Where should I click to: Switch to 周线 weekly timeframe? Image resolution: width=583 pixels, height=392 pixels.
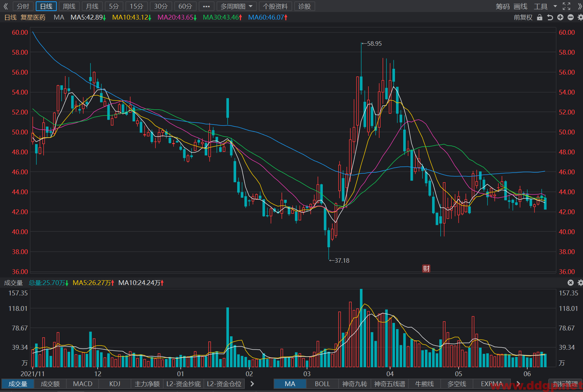(69, 6)
